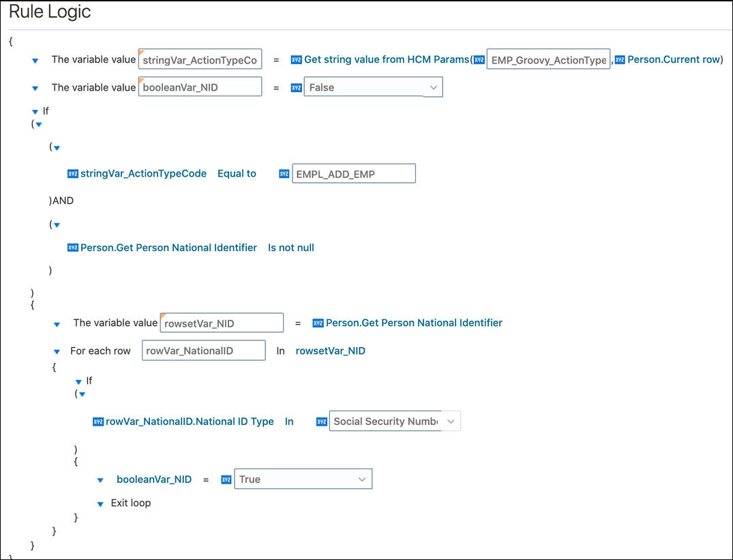Screen dimensions: 733x560
Task: Expand the For each row statement arrow
Action: pos(57,352)
